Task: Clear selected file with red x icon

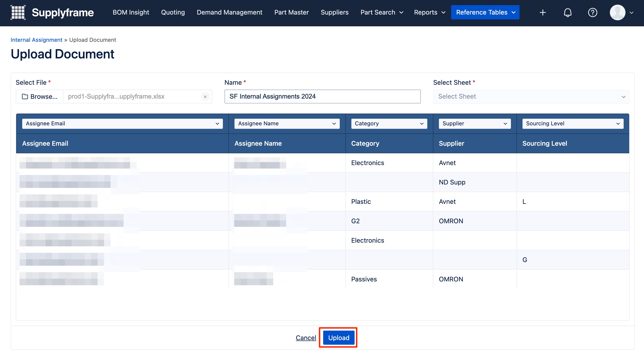Action: pyautogui.click(x=205, y=97)
